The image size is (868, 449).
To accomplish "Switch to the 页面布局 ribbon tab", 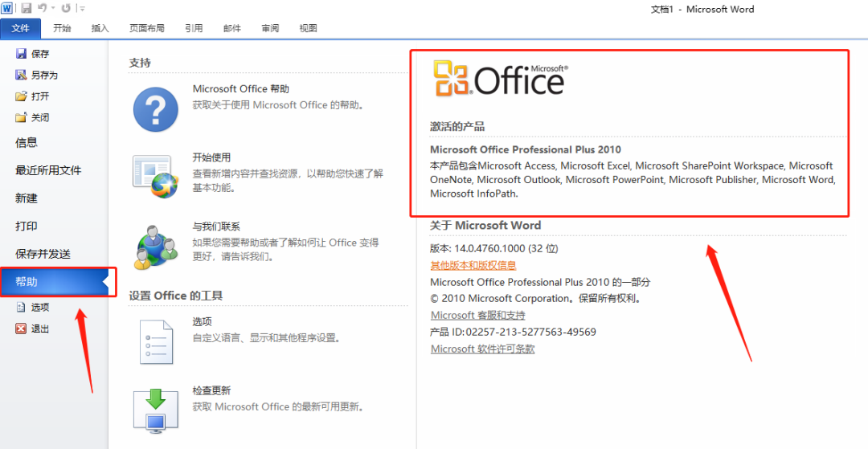I will [x=146, y=28].
